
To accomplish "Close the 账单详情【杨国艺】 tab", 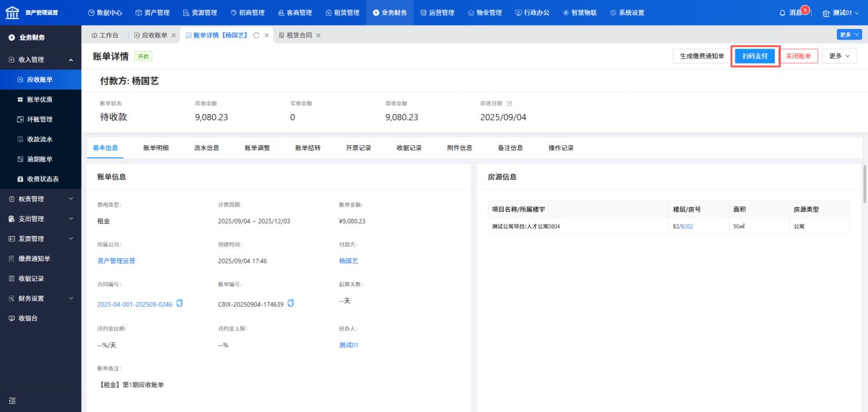I will 267,35.
